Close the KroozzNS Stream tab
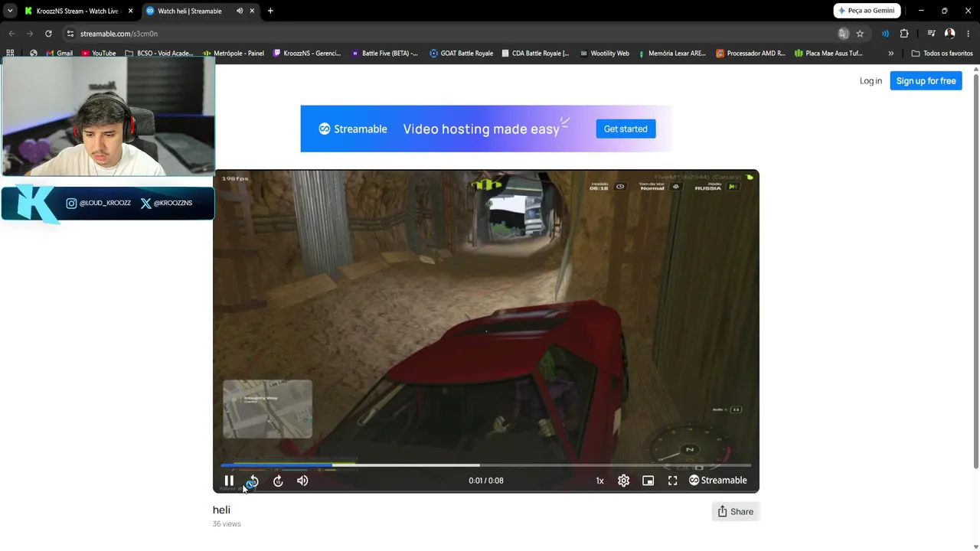This screenshot has height=551, width=980. 130,11
